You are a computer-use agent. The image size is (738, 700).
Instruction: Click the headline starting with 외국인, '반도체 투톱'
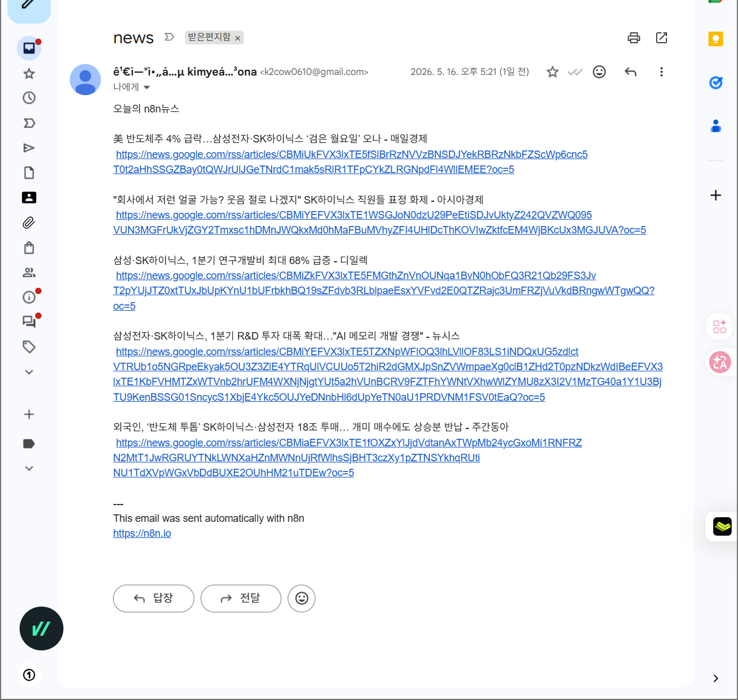311,427
